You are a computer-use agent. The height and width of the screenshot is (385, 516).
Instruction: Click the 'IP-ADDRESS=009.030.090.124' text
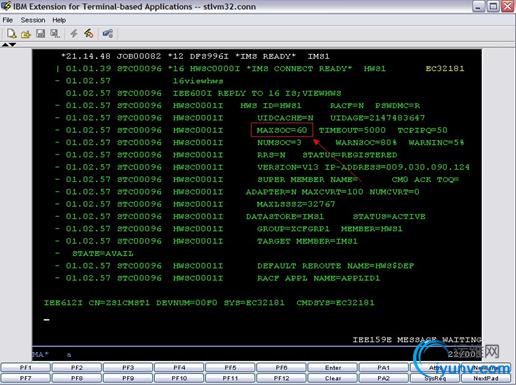(397, 167)
